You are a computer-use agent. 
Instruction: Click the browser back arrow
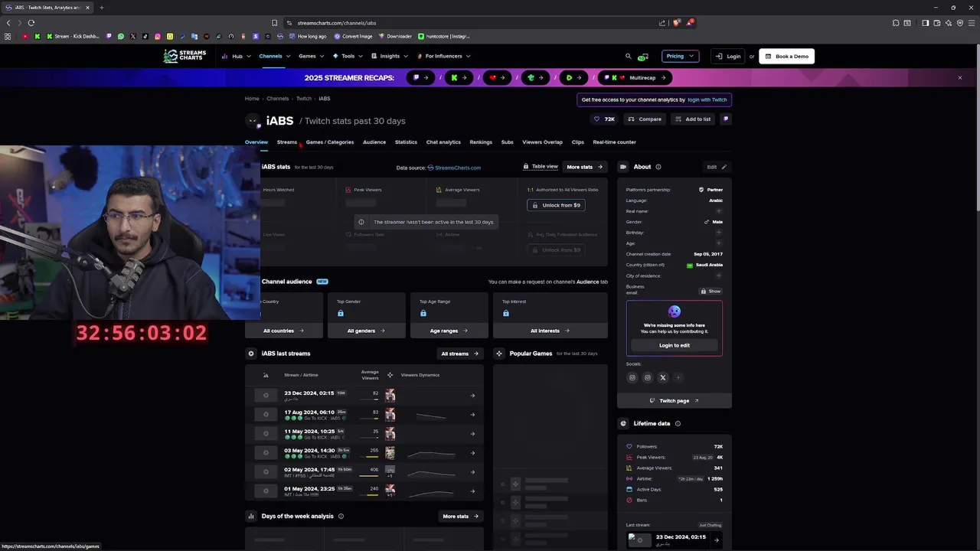tap(8, 23)
